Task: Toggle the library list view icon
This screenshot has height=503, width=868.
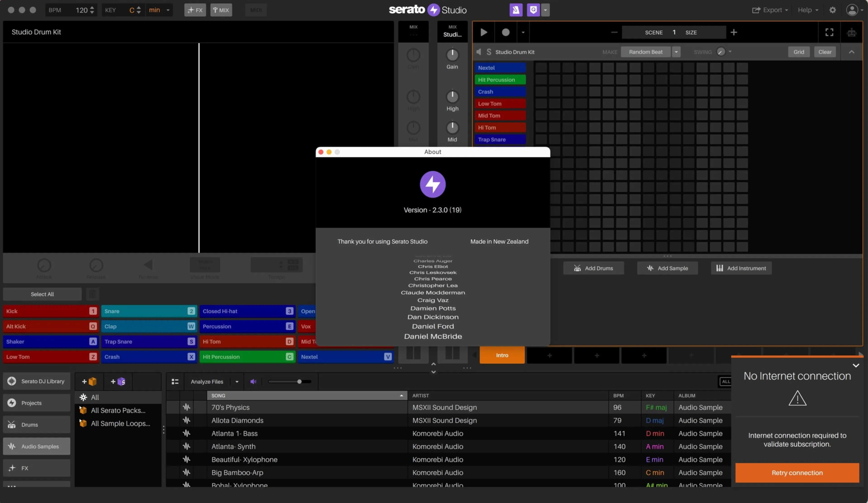Action: pyautogui.click(x=175, y=381)
